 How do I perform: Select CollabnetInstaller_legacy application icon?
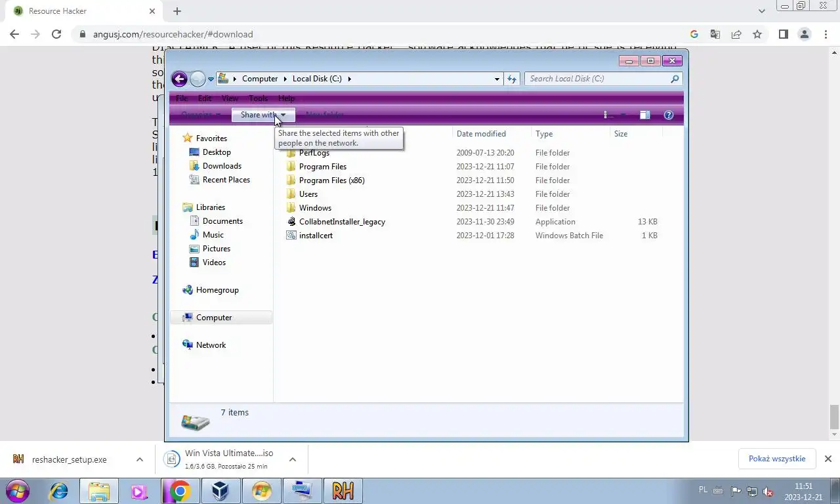coord(292,222)
